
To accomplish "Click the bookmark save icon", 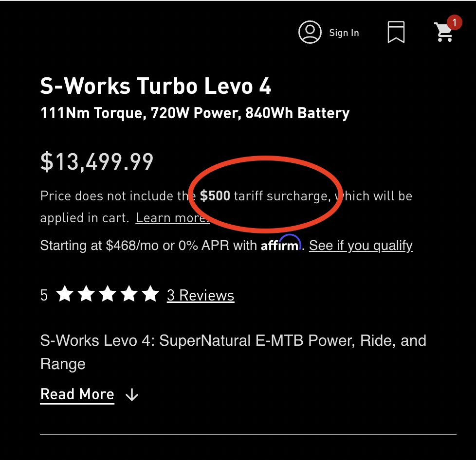I will tap(396, 32).
